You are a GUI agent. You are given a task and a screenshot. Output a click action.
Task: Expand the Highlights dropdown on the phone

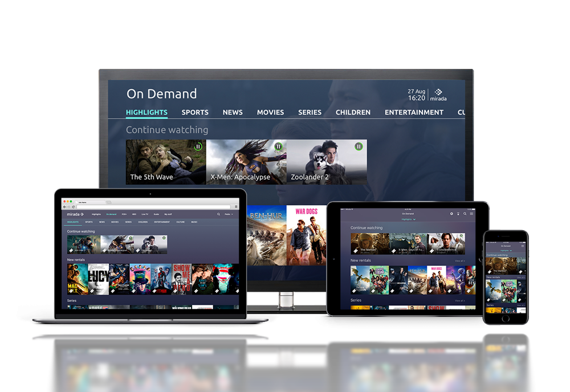[x=506, y=250]
